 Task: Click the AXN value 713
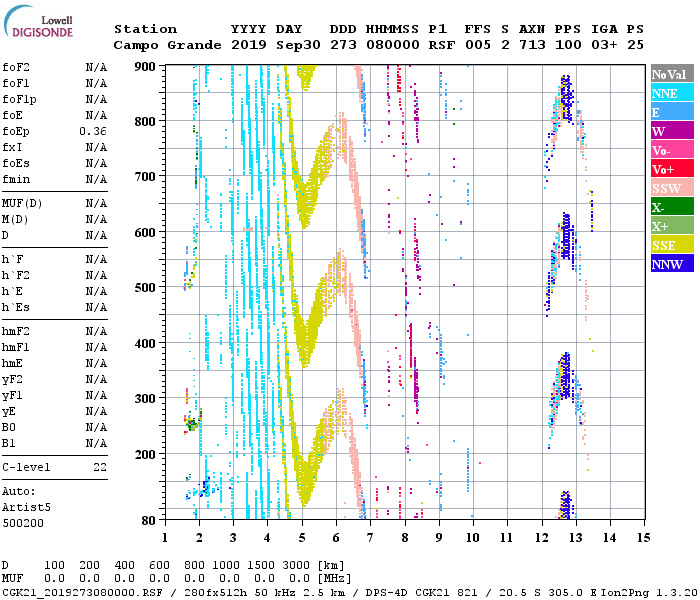click(x=532, y=45)
